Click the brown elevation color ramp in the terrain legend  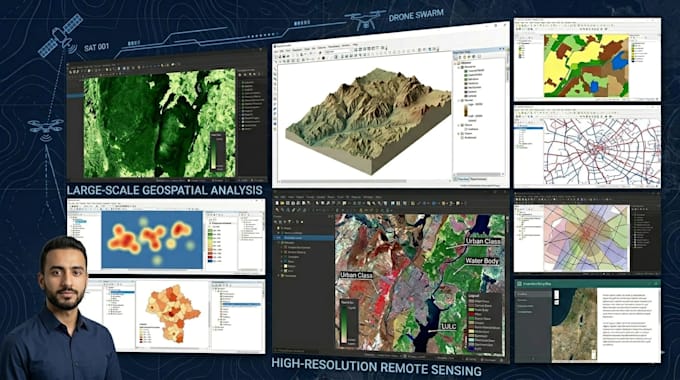[465, 111]
